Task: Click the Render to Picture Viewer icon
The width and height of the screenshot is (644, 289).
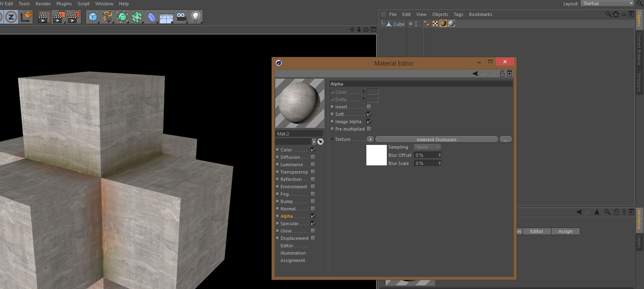Action: [x=59, y=17]
